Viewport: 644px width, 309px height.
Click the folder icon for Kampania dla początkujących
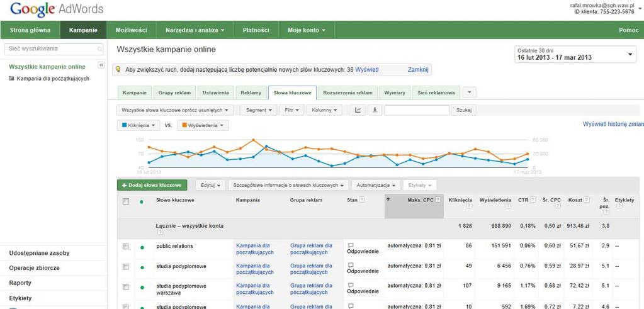click(11, 79)
